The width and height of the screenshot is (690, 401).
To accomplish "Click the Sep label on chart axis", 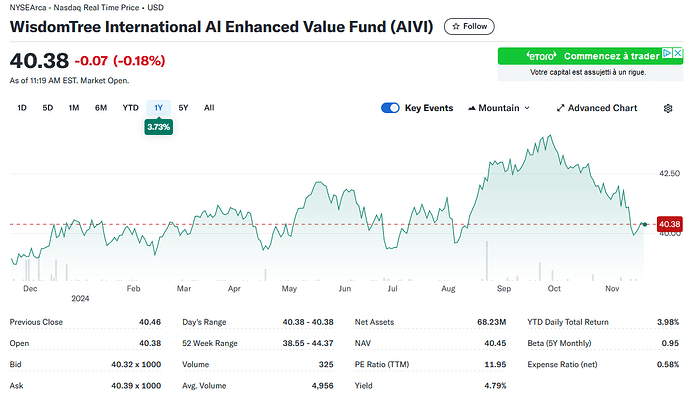I will [x=504, y=288].
